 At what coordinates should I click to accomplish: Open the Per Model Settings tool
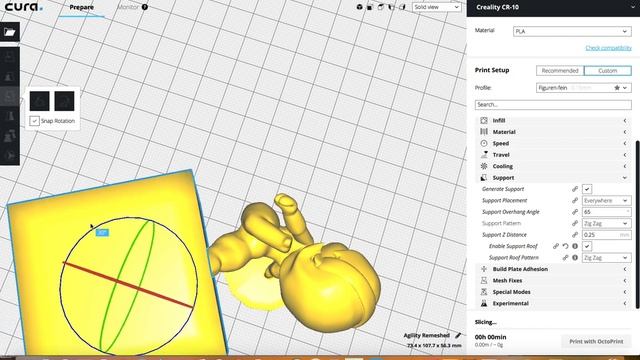point(10,136)
